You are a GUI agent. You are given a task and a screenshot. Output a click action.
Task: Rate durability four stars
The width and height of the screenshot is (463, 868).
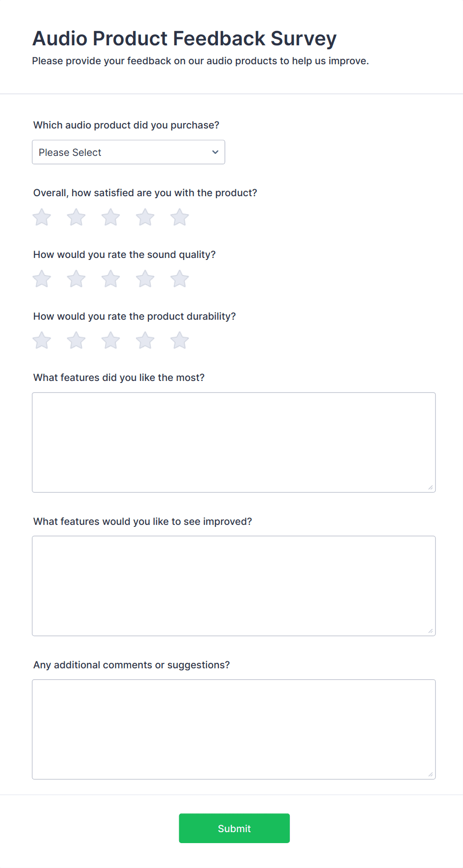145,340
